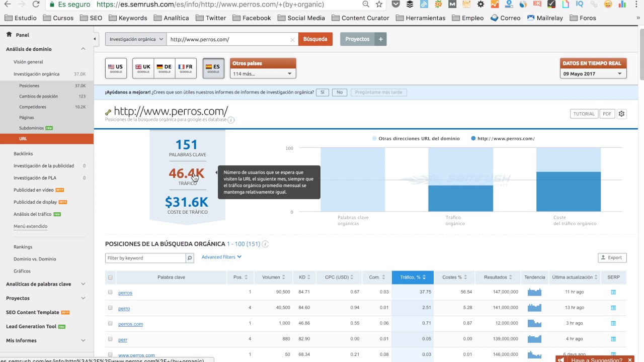Viewport: 644px width, 362px height.
Task: Open SERP snapshot for perr row
Action: tap(613, 339)
